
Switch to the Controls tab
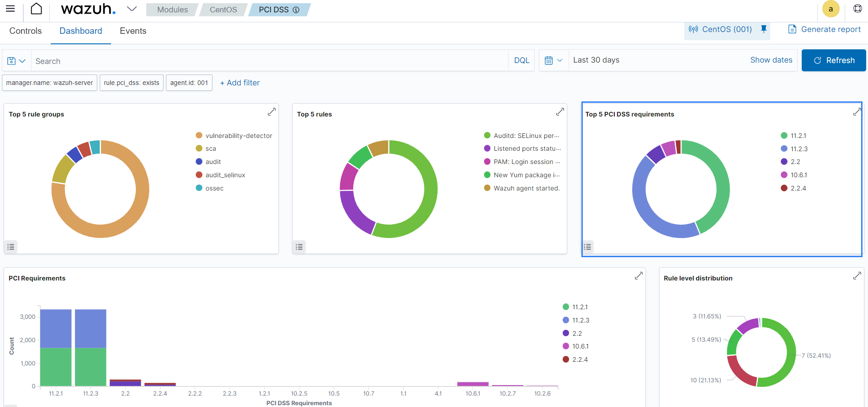[26, 31]
